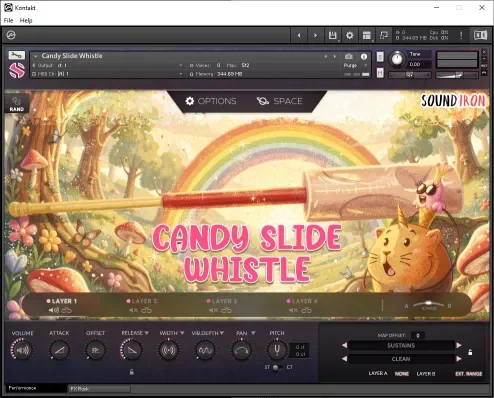Unmute Layer 4 speaker icon
The image size is (494, 398).
pyautogui.click(x=293, y=310)
